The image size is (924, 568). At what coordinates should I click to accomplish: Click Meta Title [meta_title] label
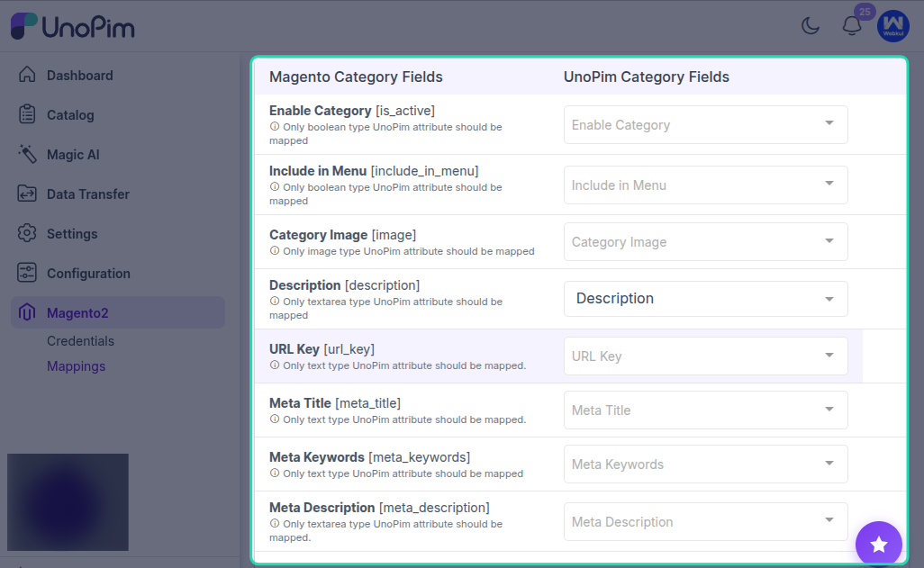coord(335,403)
